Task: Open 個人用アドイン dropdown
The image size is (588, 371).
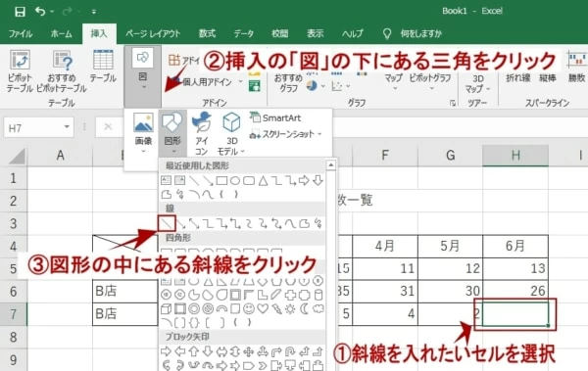Action: (x=207, y=81)
